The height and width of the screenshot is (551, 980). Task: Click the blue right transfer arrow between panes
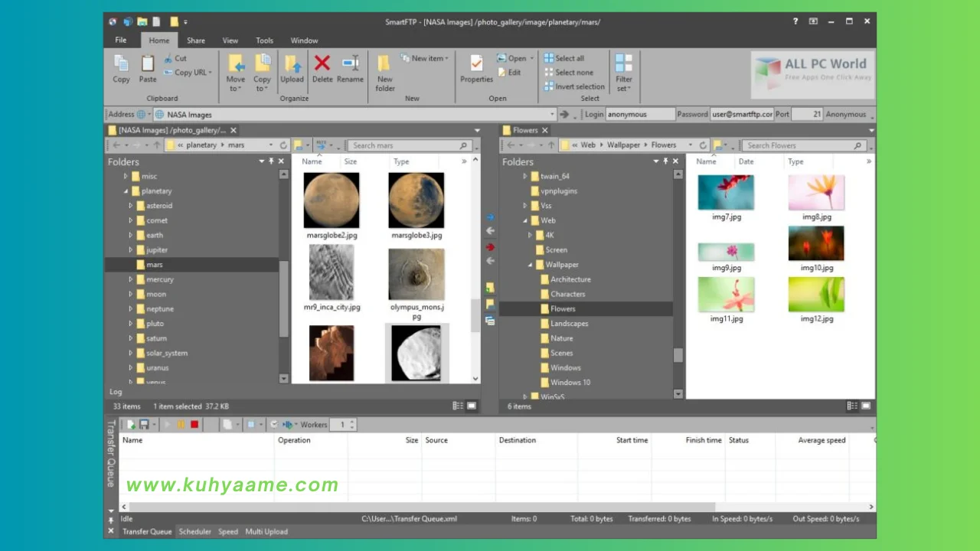490,217
